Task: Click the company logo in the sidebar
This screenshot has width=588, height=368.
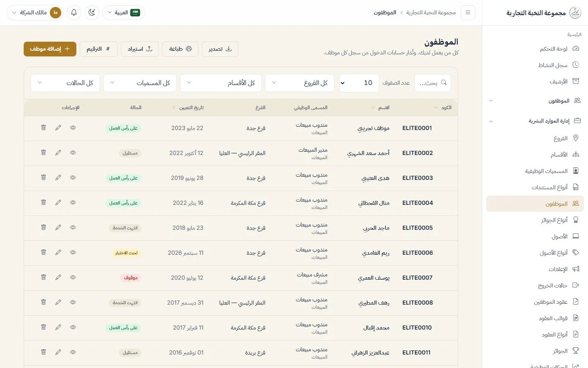Action: (x=575, y=13)
